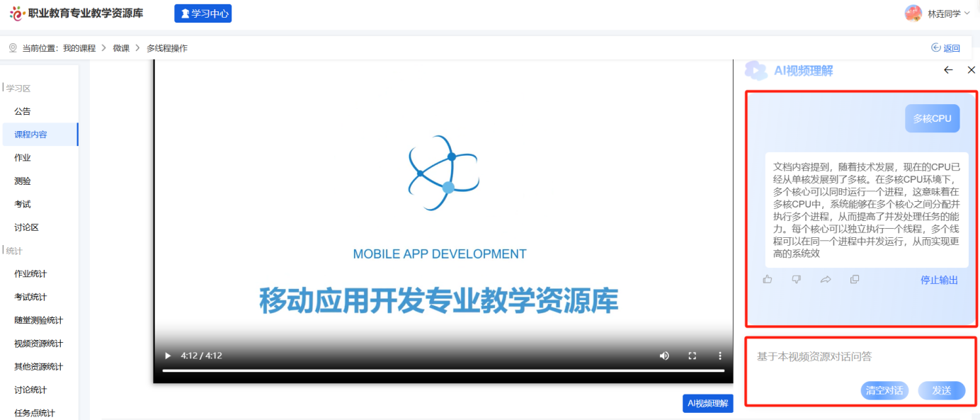Stop AI output via 停止输出 link
980x420 pixels.
939,280
